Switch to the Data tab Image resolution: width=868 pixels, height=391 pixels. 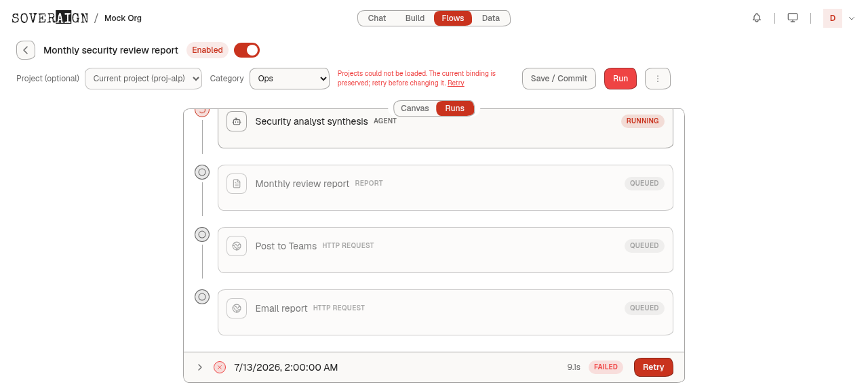(x=491, y=18)
